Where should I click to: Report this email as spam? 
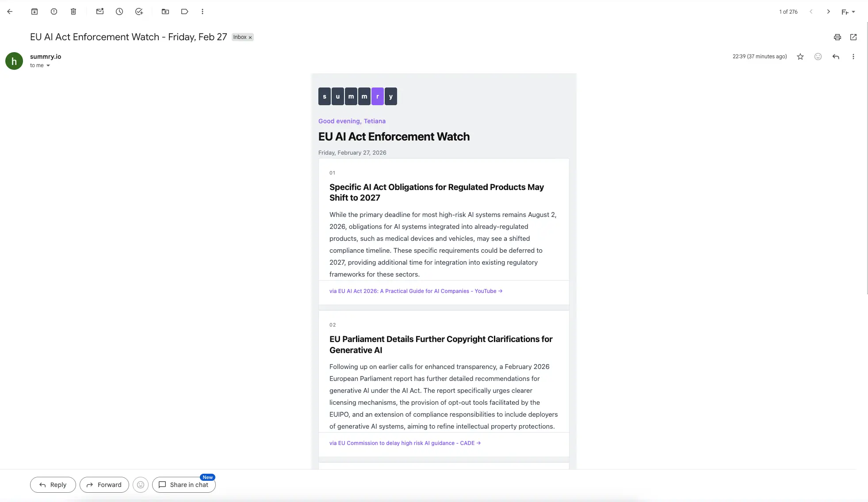54,11
